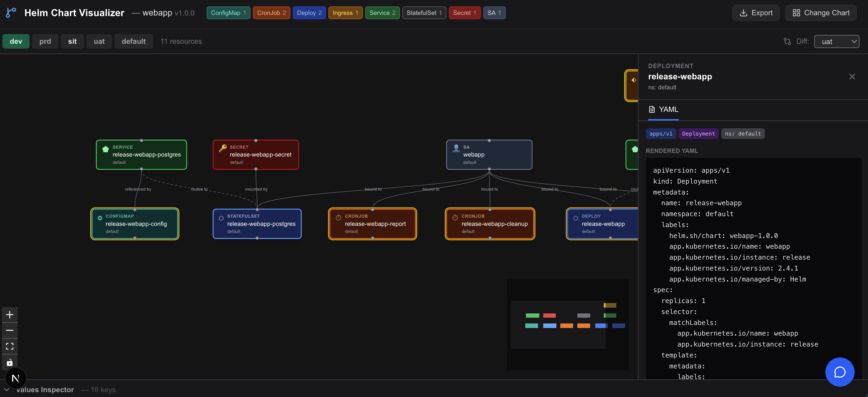Click the '11 resources' count label
The width and height of the screenshot is (868, 397).
click(181, 41)
